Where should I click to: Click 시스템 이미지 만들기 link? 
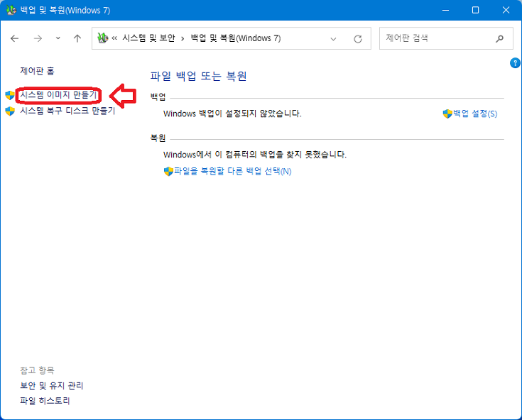click(58, 95)
